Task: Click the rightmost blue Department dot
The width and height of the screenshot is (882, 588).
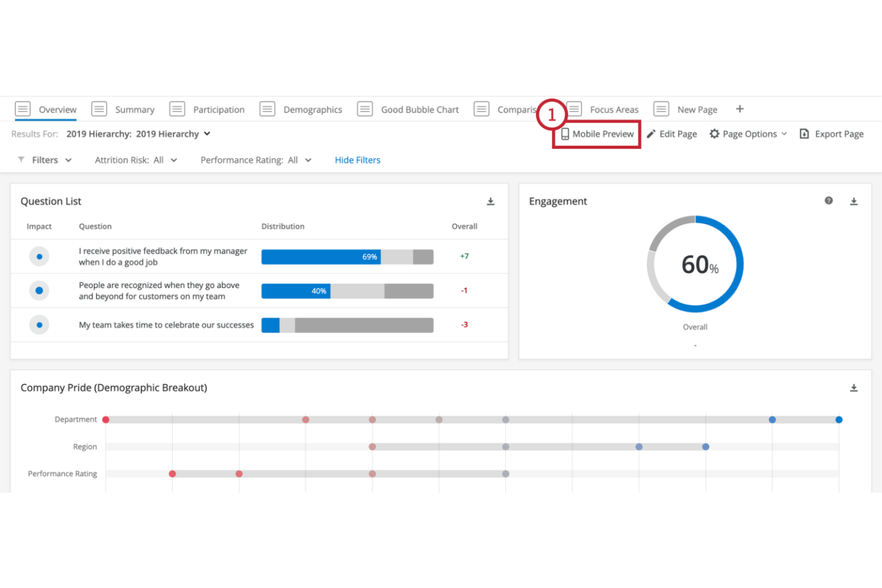Action: coord(838,420)
